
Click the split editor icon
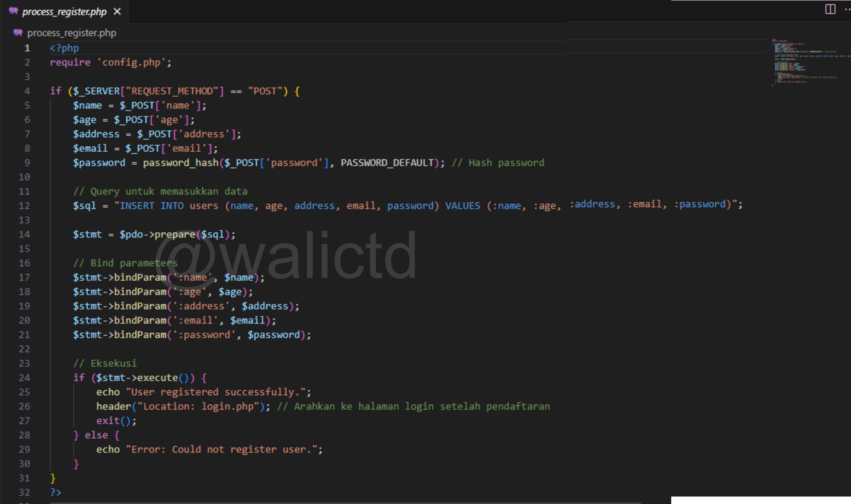coord(830,9)
